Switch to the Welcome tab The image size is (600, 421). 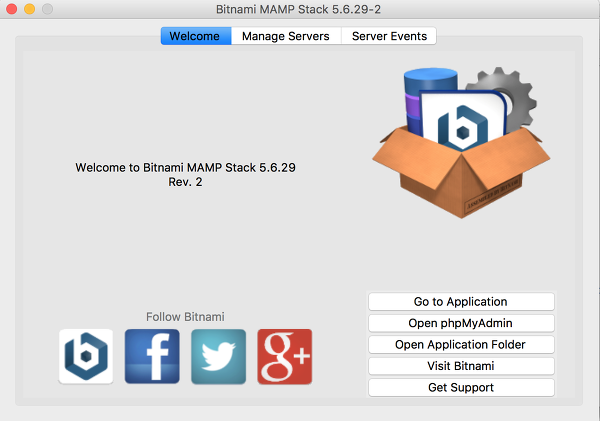point(196,36)
